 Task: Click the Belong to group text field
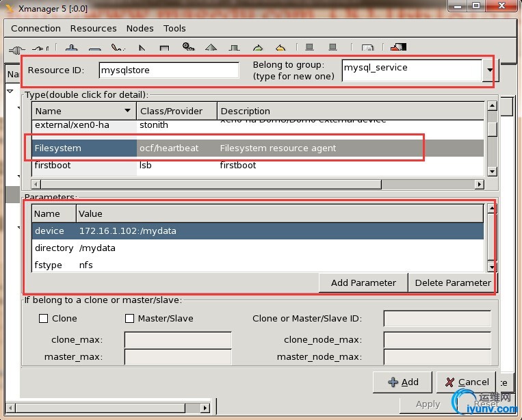pyautogui.click(x=412, y=70)
